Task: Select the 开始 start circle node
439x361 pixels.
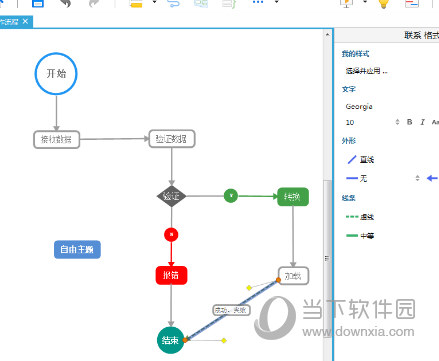Action: (x=56, y=74)
